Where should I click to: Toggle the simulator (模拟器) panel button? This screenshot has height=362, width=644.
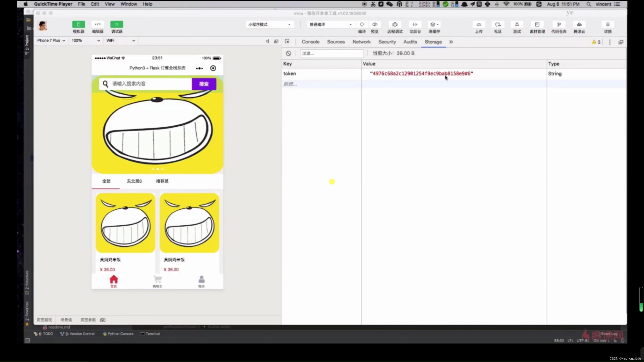coord(79,24)
